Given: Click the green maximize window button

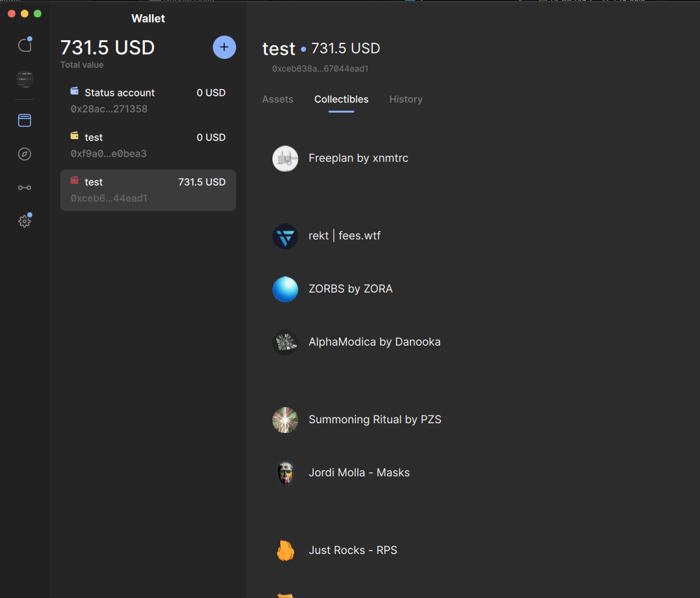Looking at the screenshot, I should 38,14.
